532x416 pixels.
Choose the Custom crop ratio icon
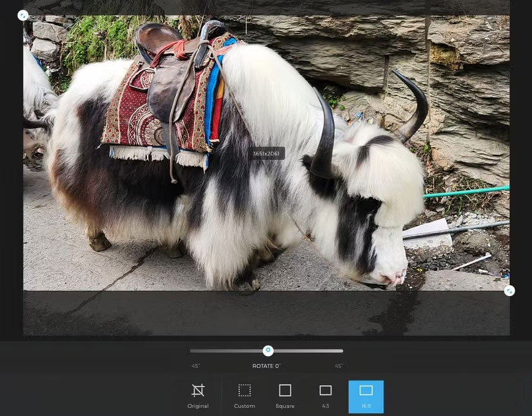244,390
